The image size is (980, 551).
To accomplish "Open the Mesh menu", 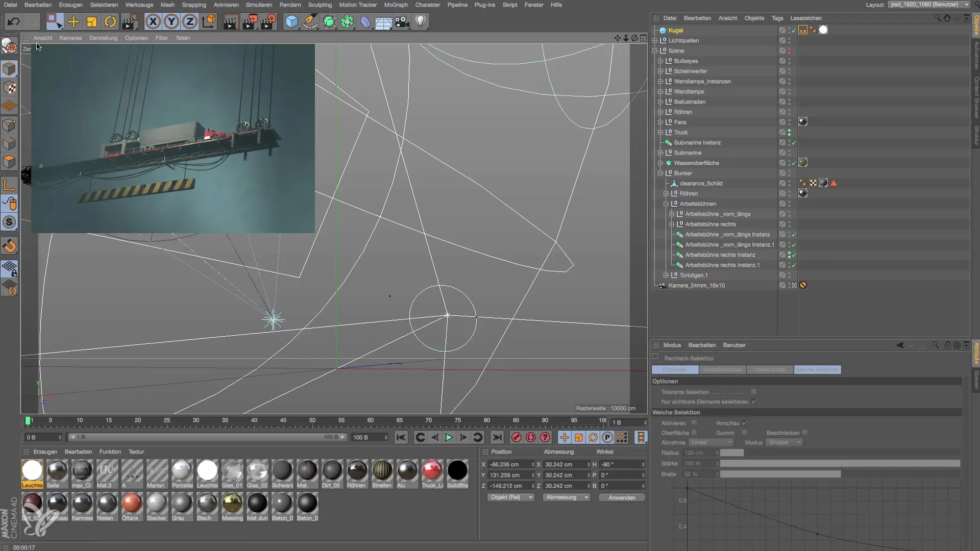I will 167,5.
